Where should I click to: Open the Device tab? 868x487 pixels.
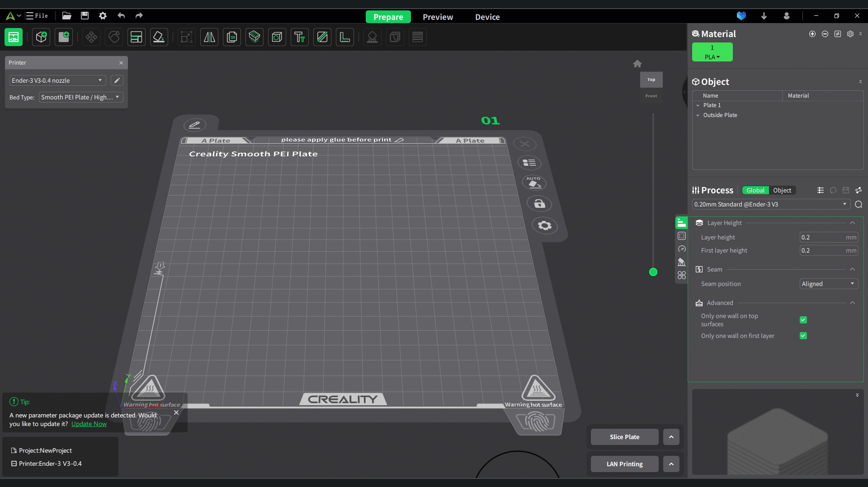point(487,17)
